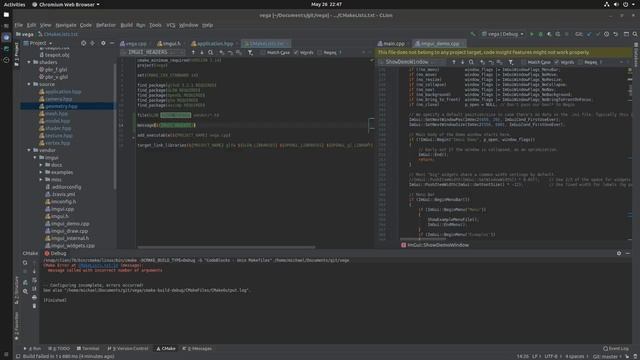
Task: Open Project panel settings gear
Action: [103, 43]
